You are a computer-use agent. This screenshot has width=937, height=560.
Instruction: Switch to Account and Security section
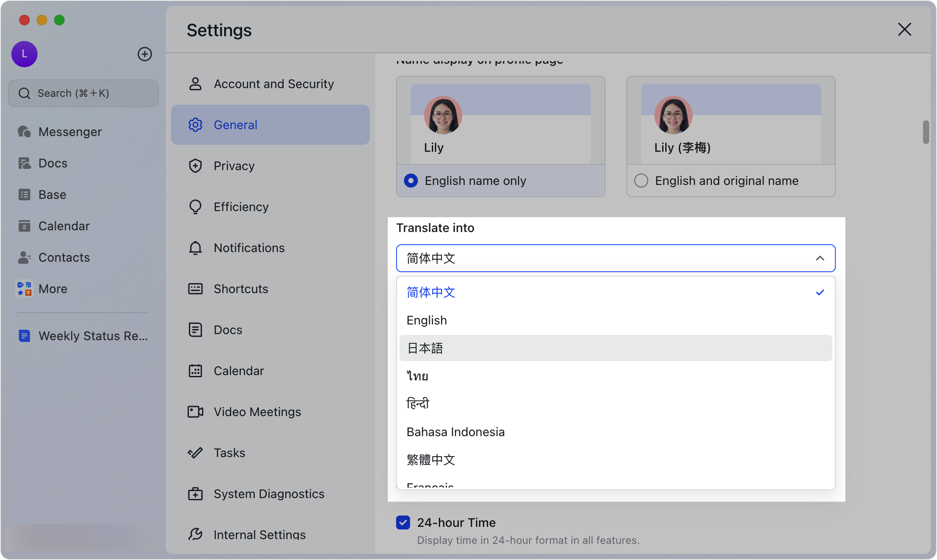pos(273,84)
